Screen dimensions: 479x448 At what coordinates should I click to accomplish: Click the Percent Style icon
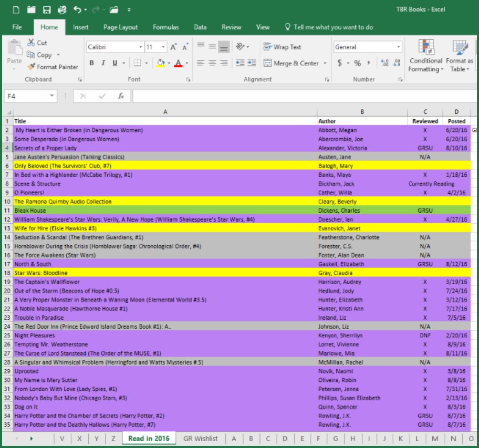click(357, 63)
